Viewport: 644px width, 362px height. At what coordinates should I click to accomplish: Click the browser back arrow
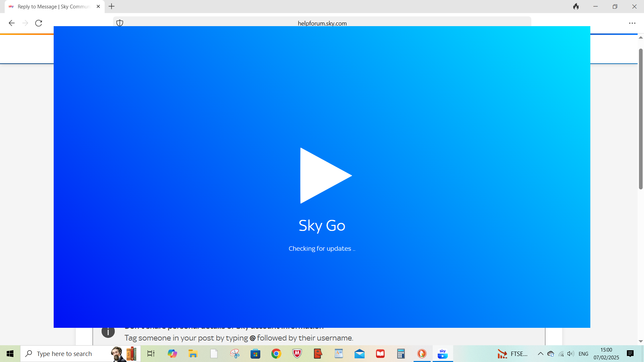[x=12, y=23]
